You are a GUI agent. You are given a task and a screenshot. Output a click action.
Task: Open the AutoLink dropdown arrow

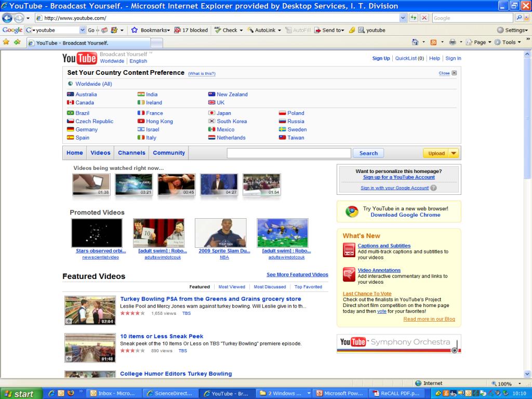tap(279, 30)
